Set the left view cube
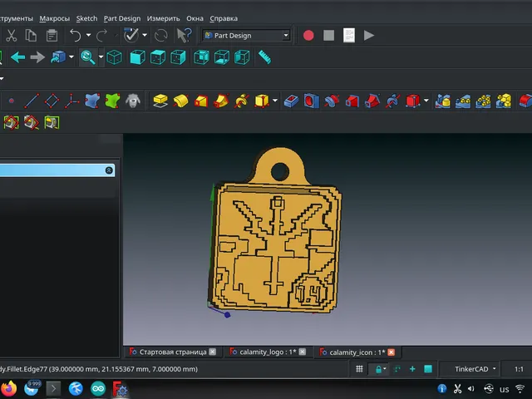Image resolution: width=532 pixels, height=399 pixels. [242, 57]
